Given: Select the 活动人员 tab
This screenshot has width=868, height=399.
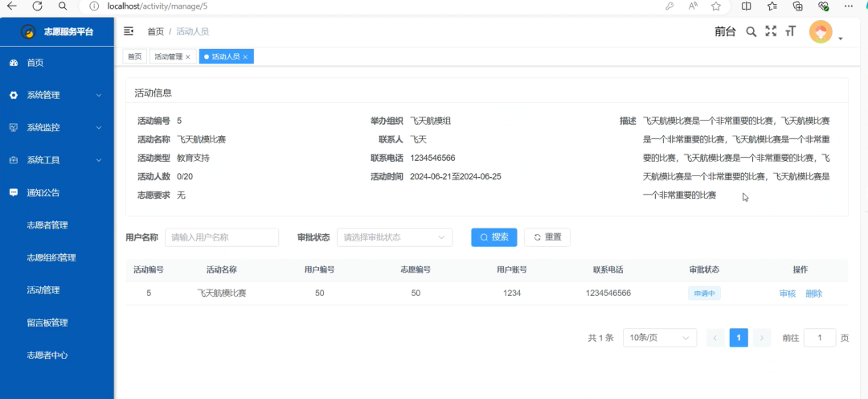Looking at the screenshot, I should click(x=227, y=56).
